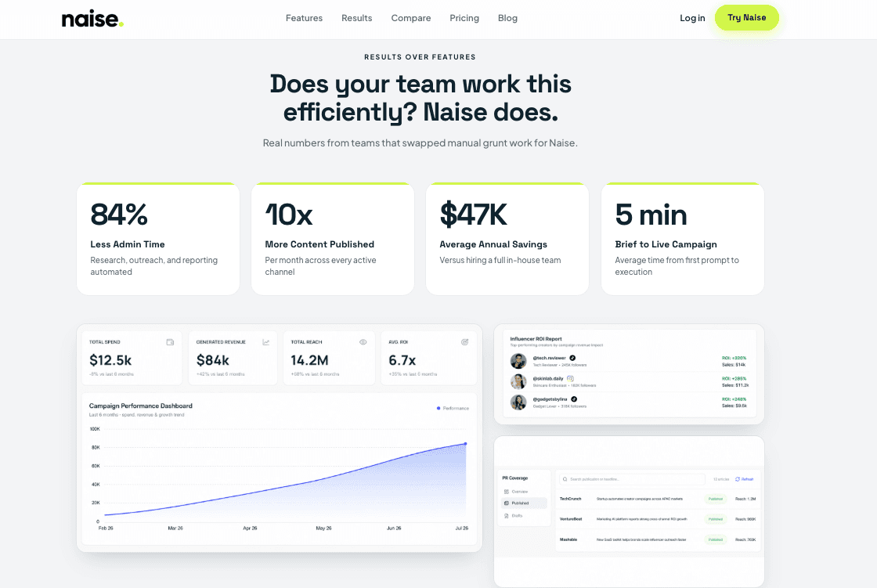The height and width of the screenshot is (588, 877).
Task: Click the 6.7x Avg. ROI value
Action: 402,360
